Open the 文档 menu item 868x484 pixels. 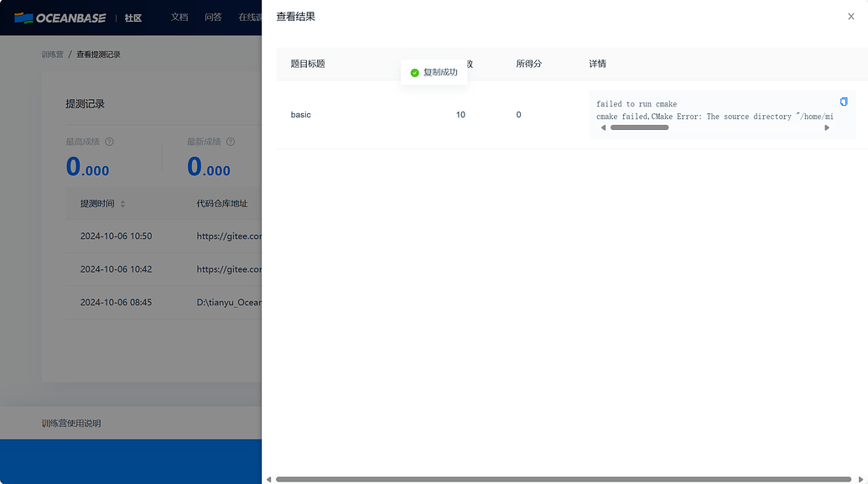[x=179, y=17]
